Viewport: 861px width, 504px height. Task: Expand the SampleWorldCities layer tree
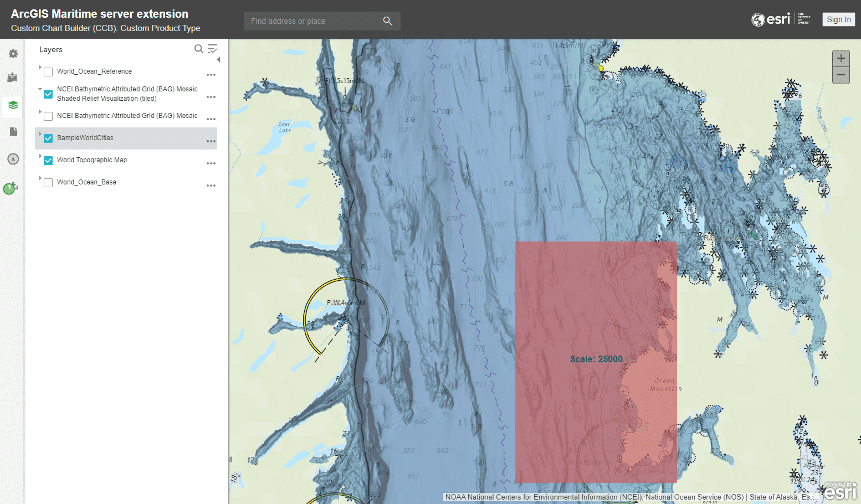(40, 133)
